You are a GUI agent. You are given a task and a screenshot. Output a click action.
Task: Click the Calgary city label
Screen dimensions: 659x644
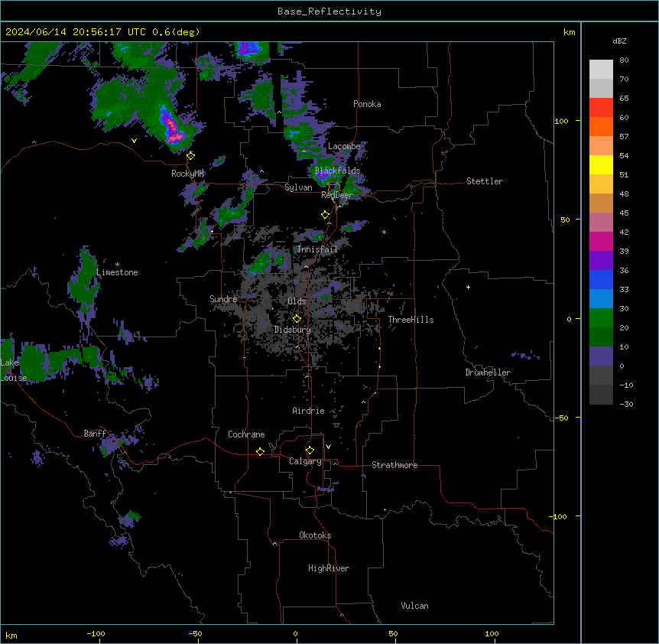click(305, 461)
